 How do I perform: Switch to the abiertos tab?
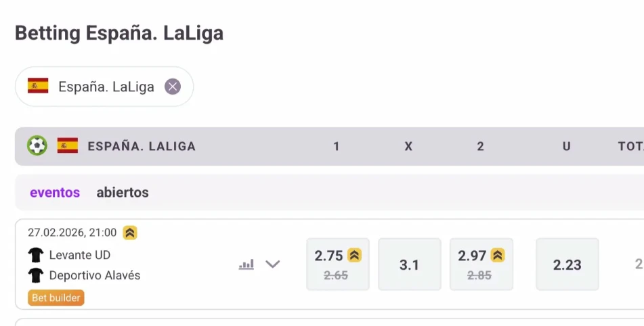pyautogui.click(x=123, y=192)
